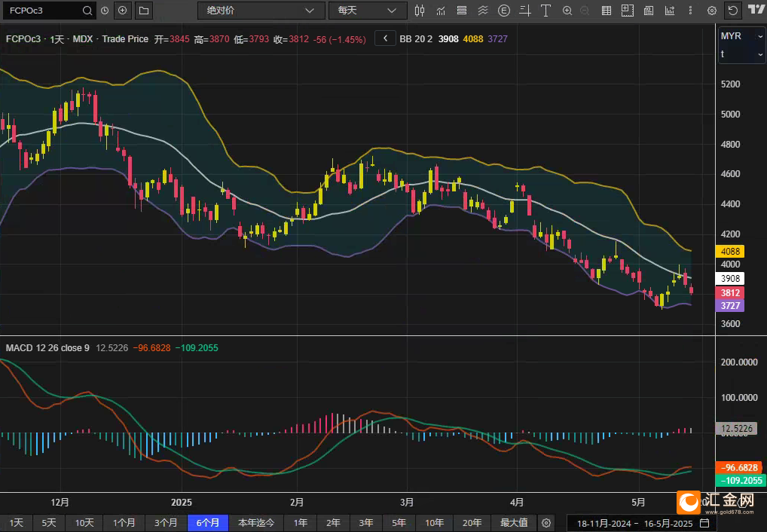Select the 3个月 time range tab
The height and width of the screenshot is (532, 767).
tap(167, 523)
